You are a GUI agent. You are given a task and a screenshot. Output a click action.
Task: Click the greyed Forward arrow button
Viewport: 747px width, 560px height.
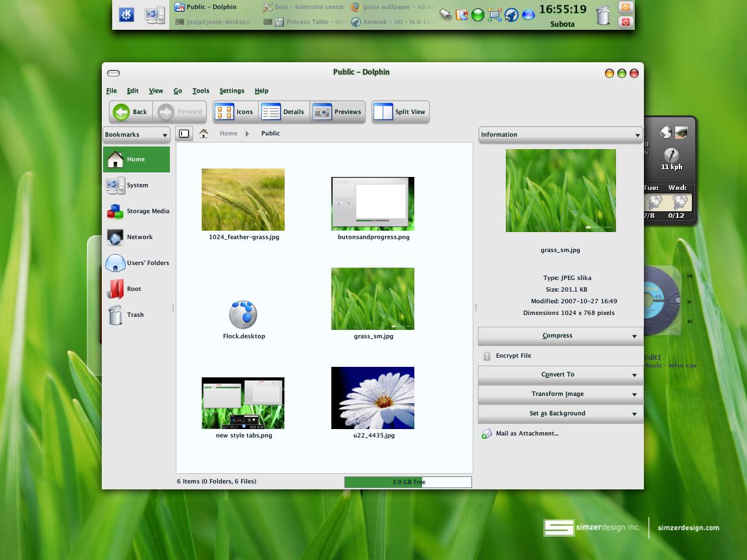pyautogui.click(x=180, y=112)
